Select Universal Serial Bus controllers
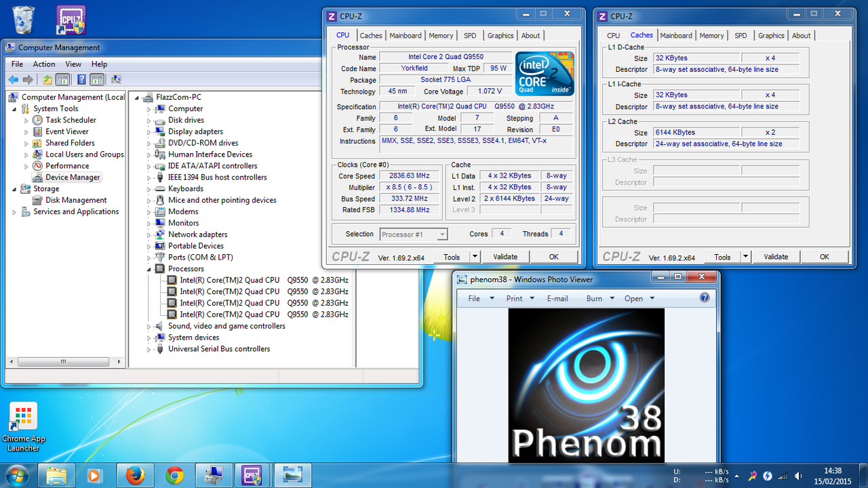The height and width of the screenshot is (488, 868). coord(219,349)
